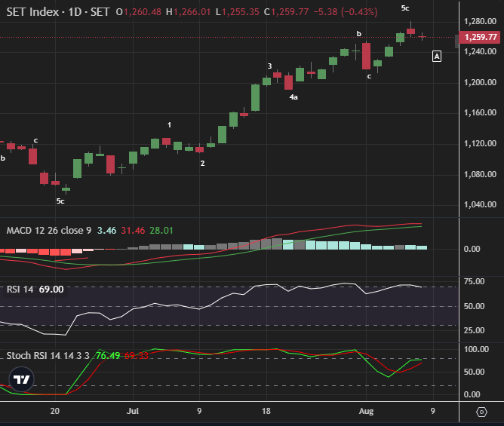Click the Aug date on time axis

366,411
